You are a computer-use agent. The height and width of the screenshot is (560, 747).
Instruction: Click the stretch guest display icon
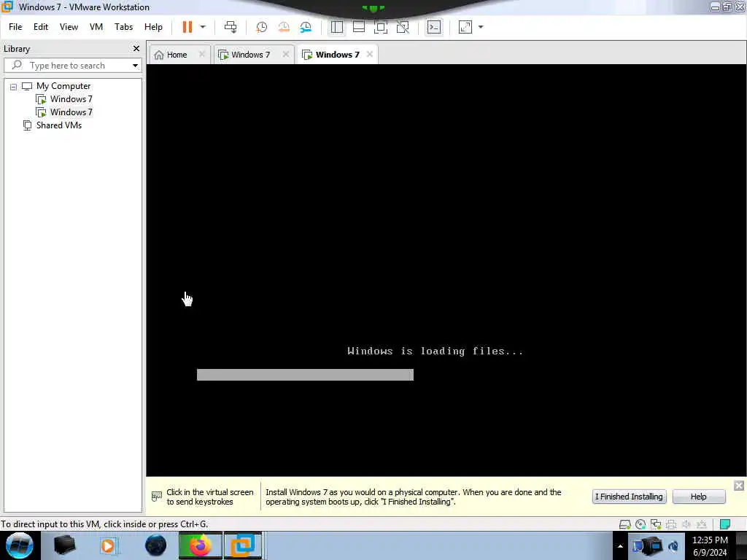pos(465,27)
